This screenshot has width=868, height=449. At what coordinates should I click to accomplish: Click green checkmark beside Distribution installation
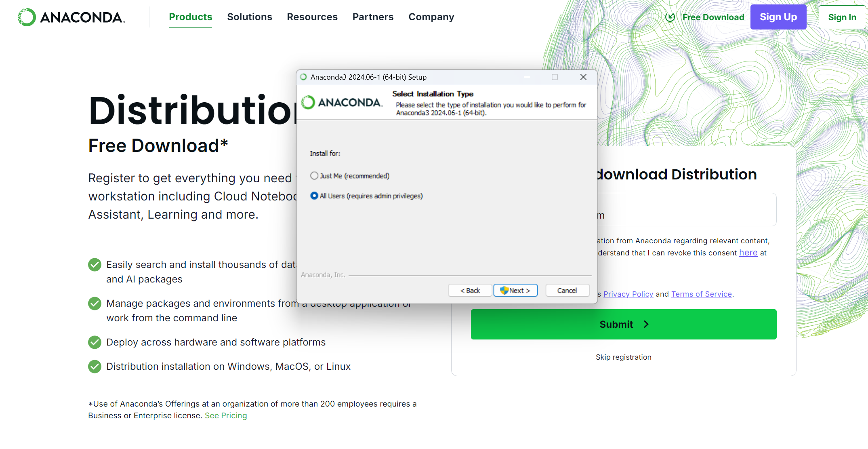pyautogui.click(x=95, y=367)
